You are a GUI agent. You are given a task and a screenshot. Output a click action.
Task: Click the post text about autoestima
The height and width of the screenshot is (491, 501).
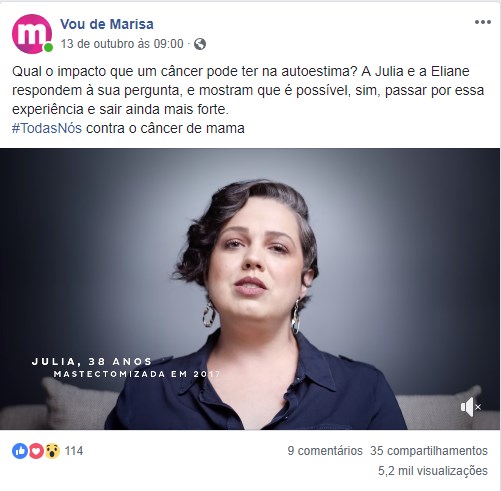coord(248,90)
